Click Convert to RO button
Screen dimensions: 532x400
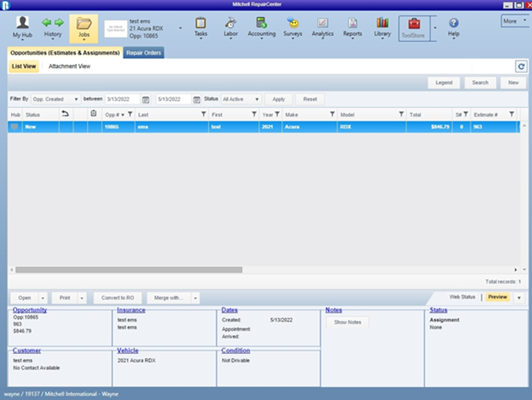(x=117, y=298)
